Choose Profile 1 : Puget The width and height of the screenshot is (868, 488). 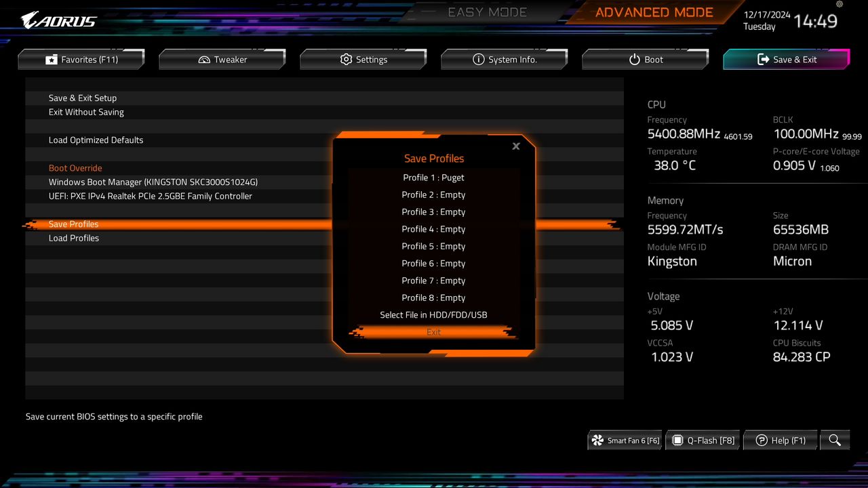pos(434,178)
